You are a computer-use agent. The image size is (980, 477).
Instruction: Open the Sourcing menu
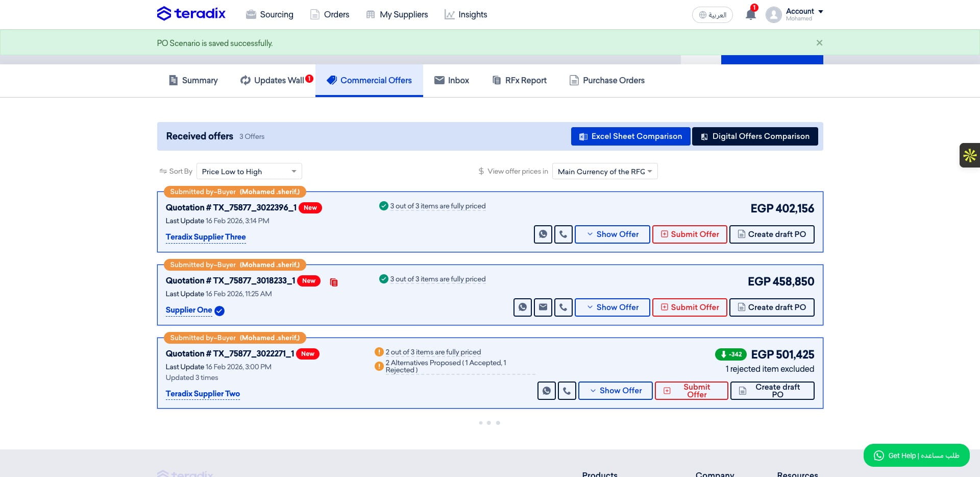pyautogui.click(x=269, y=14)
